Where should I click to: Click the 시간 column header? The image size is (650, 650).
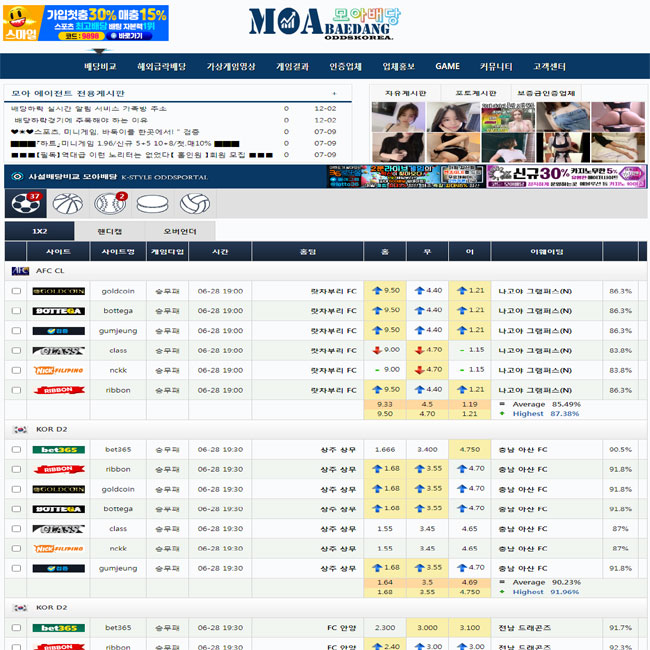(220, 252)
